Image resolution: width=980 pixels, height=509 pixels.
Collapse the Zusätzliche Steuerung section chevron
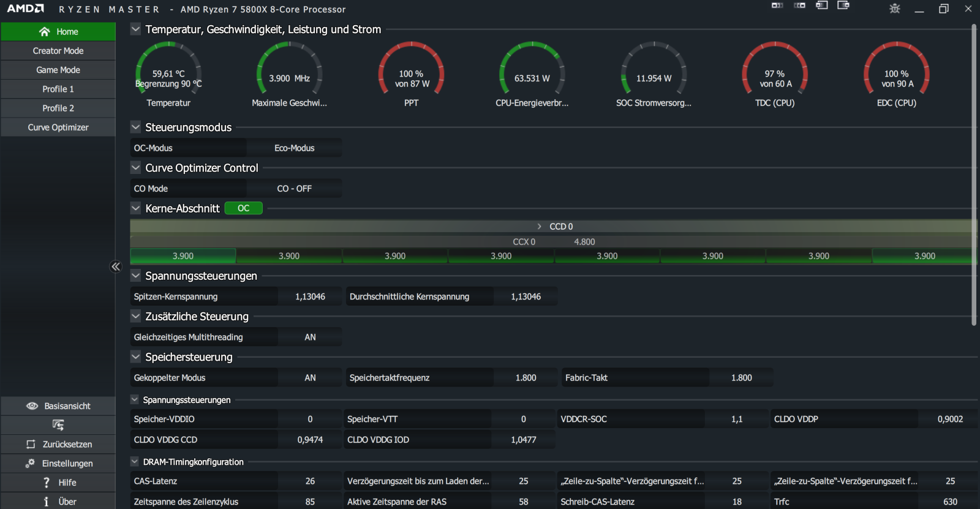[x=136, y=316]
